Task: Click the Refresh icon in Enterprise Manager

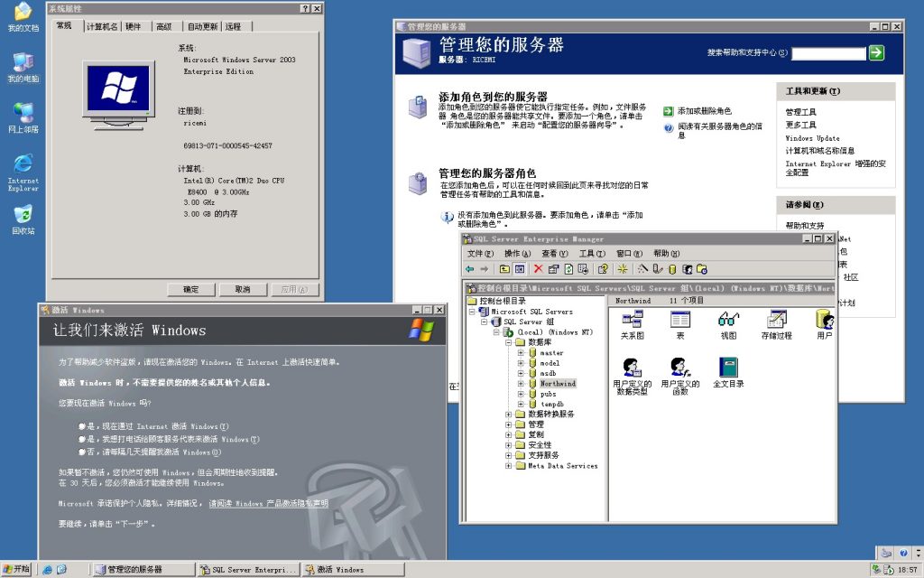Action: (x=568, y=269)
